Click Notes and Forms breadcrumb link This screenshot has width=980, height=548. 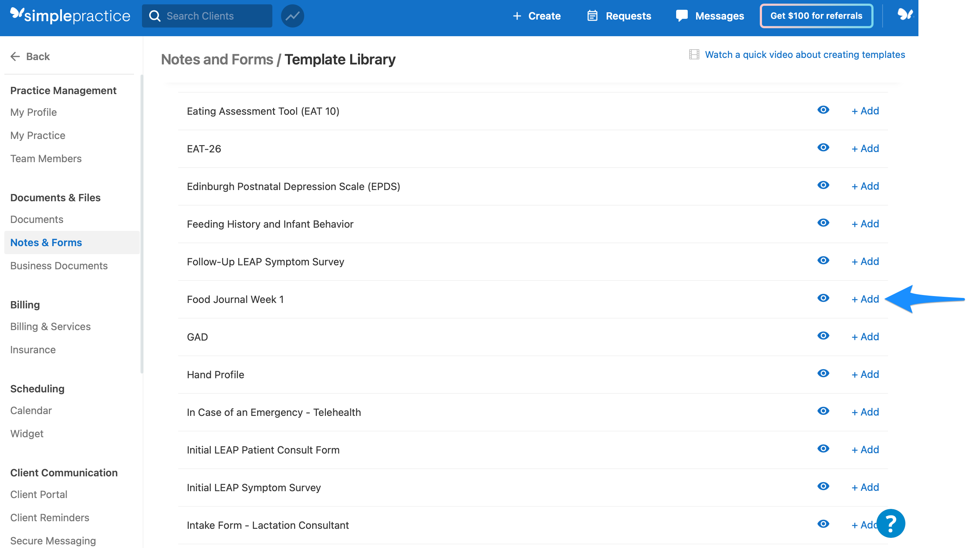point(217,59)
